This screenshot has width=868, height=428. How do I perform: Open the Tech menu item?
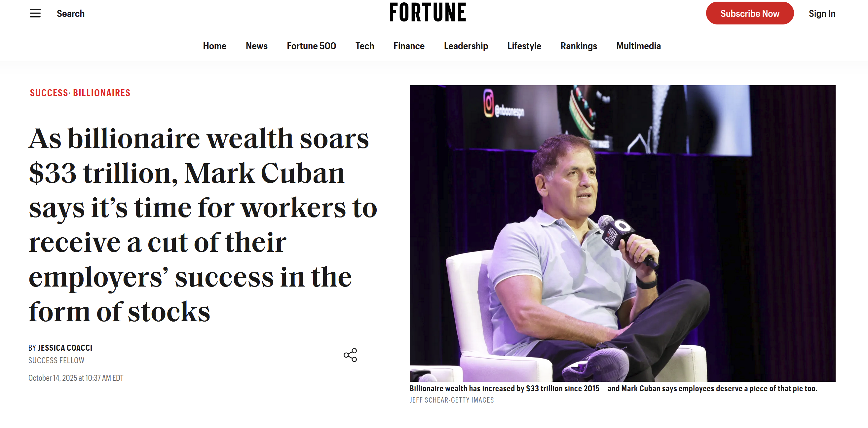[364, 46]
